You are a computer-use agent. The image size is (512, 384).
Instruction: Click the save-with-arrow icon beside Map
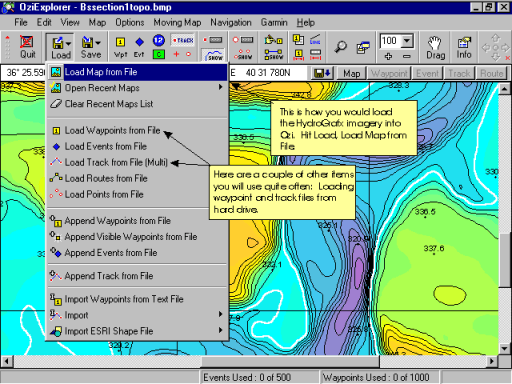point(321,73)
